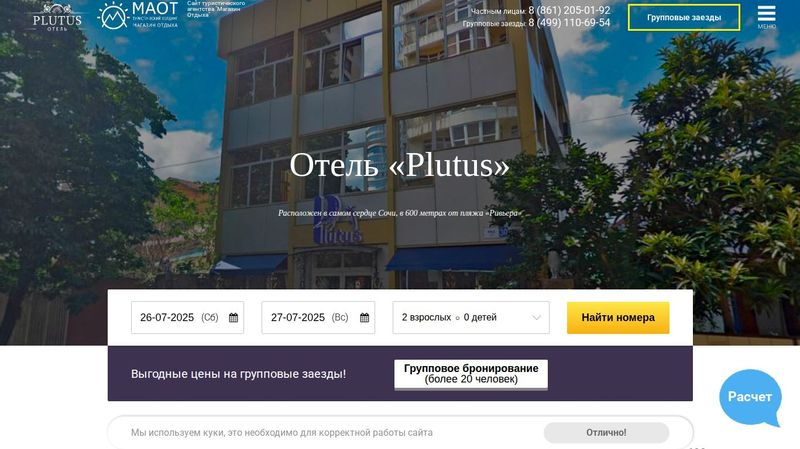Open the blue Расчет chat bubble
Viewport: 800px width, 449px height.
750,397
